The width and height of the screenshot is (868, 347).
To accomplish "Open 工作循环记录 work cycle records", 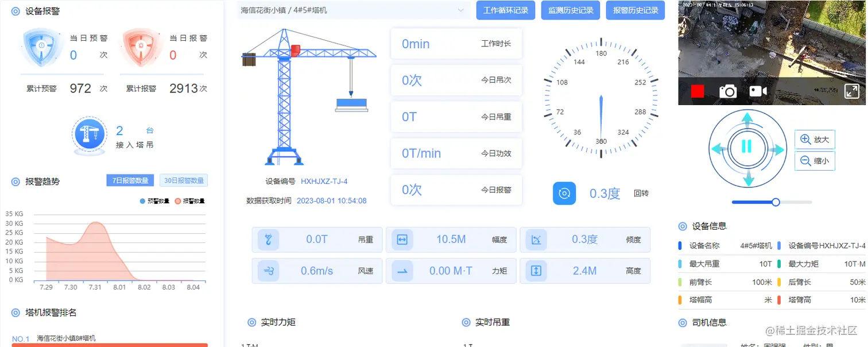I will [x=506, y=10].
